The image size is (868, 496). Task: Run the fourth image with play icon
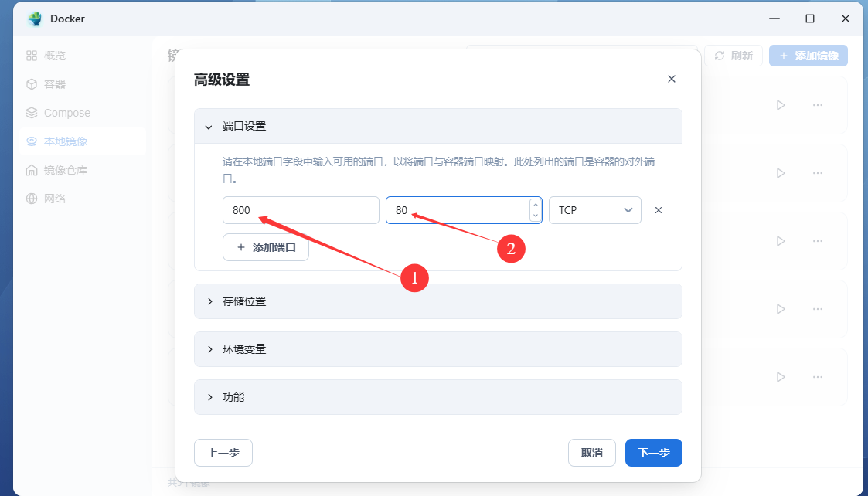pos(781,309)
